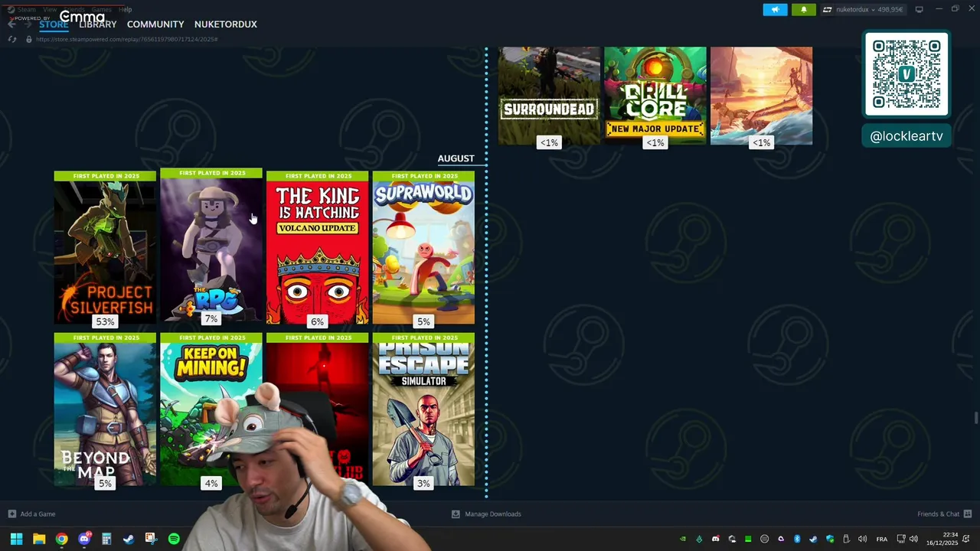Open the clock showing 22:34
This screenshot has height=551, width=980.
942,540
